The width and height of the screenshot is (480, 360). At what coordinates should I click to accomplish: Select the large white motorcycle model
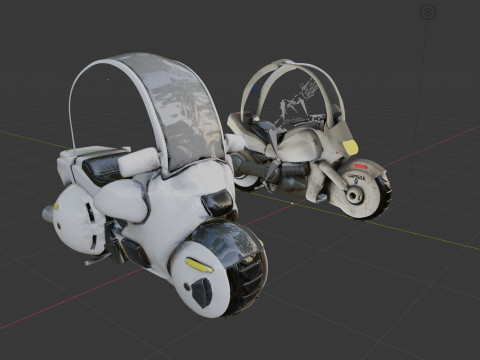point(155,185)
